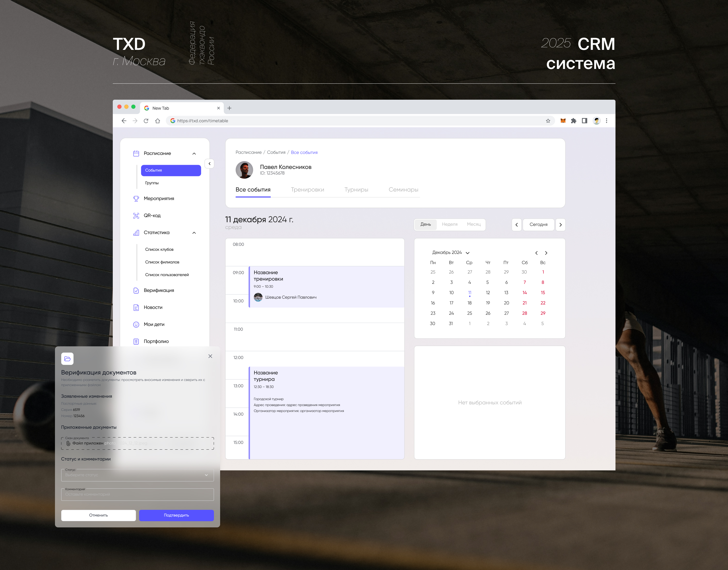Click the Портфолио icon in sidebar

coord(136,341)
